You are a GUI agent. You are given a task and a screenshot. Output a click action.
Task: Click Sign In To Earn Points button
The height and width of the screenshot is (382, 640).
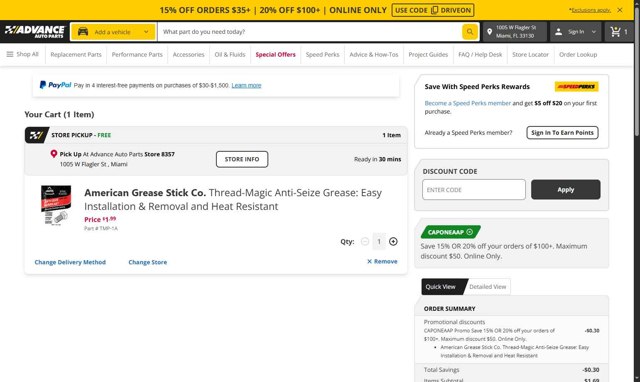pos(562,133)
